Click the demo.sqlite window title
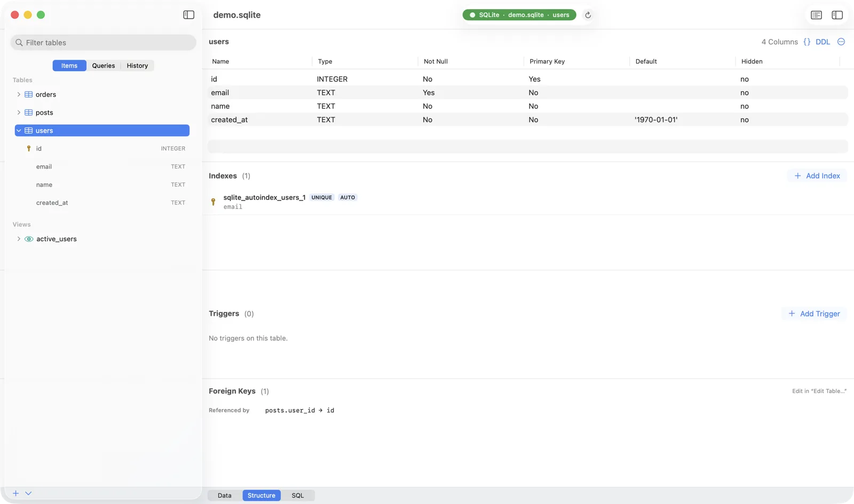This screenshot has height=504, width=854. [x=237, y=15]
